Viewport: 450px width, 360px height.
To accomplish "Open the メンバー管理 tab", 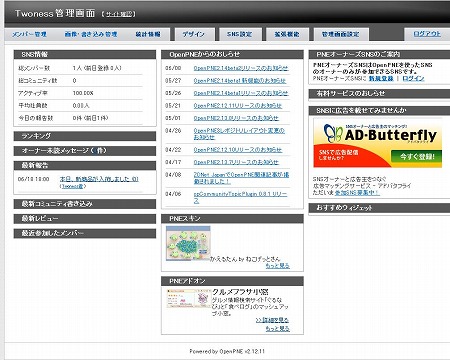I will [29, 34].
